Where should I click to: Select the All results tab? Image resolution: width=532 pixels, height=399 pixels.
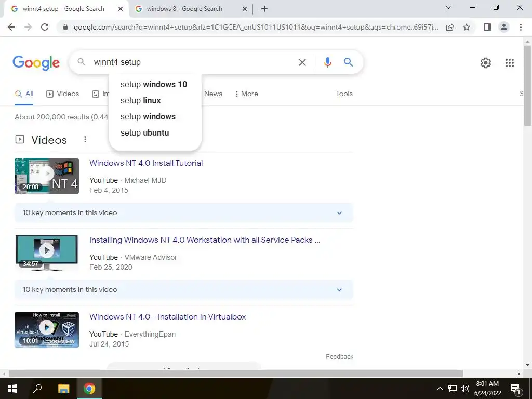click(x=24, y=94)
